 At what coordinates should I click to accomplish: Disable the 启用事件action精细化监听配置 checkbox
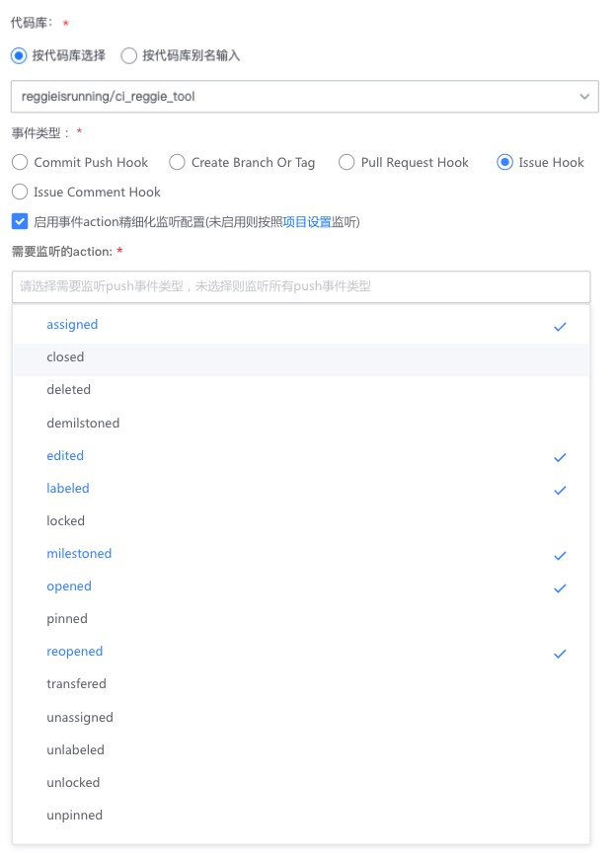(19, 221)
